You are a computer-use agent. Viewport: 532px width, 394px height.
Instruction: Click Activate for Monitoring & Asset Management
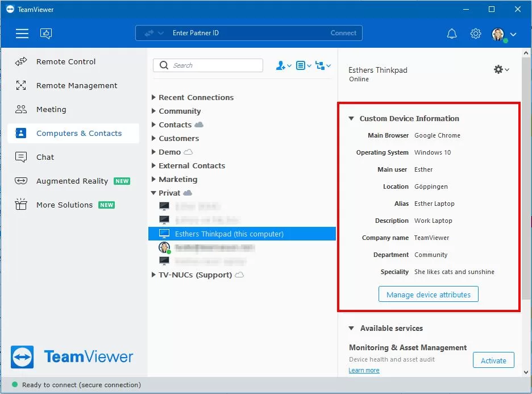[493, 360]
